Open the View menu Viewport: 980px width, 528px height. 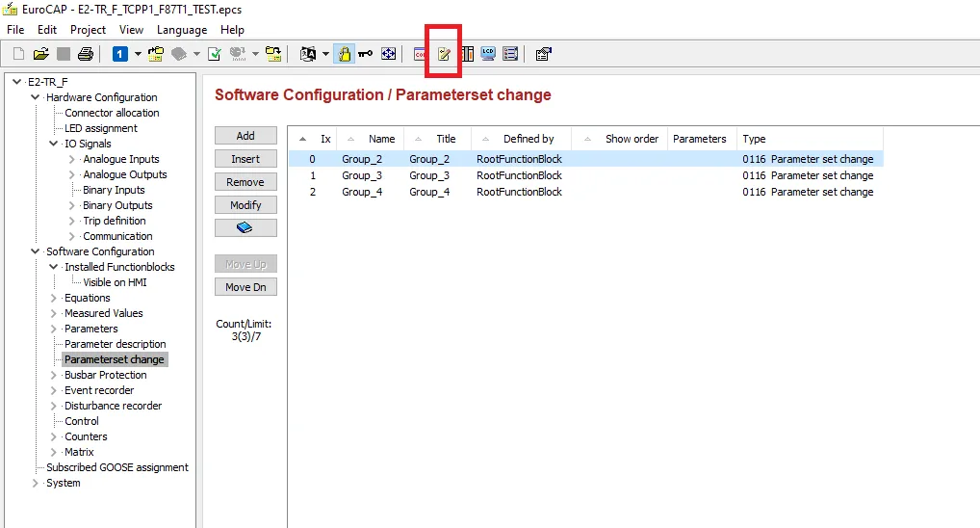(131, 30)
